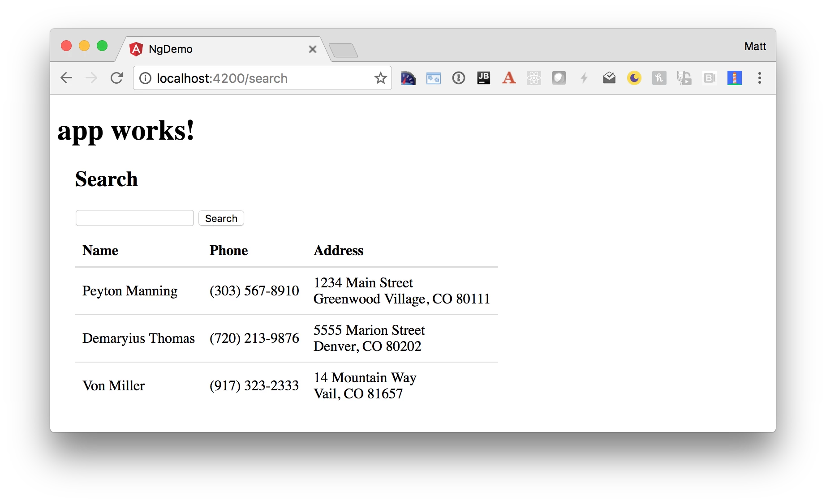826x504 pixels.
Task: Focus the search text input field
Action: coord(135,218)
